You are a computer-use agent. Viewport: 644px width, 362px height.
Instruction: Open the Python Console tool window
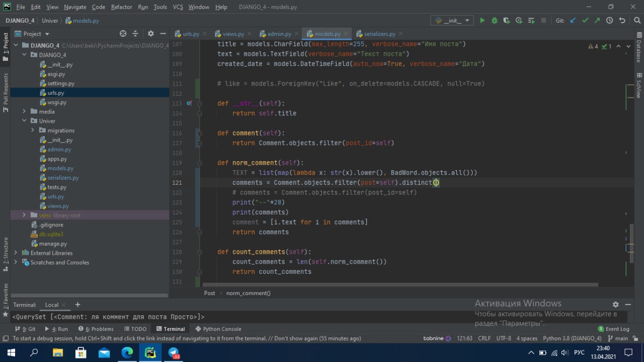click(218, 329)
